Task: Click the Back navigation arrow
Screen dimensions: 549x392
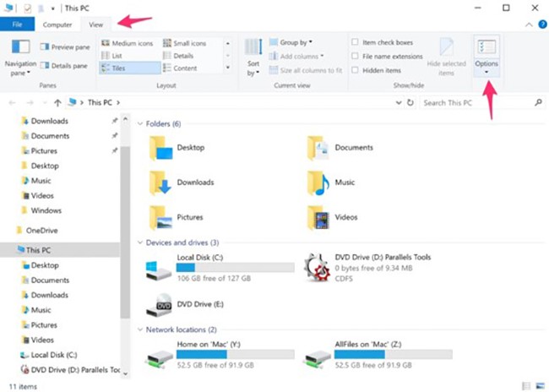Action: point(13,102)
